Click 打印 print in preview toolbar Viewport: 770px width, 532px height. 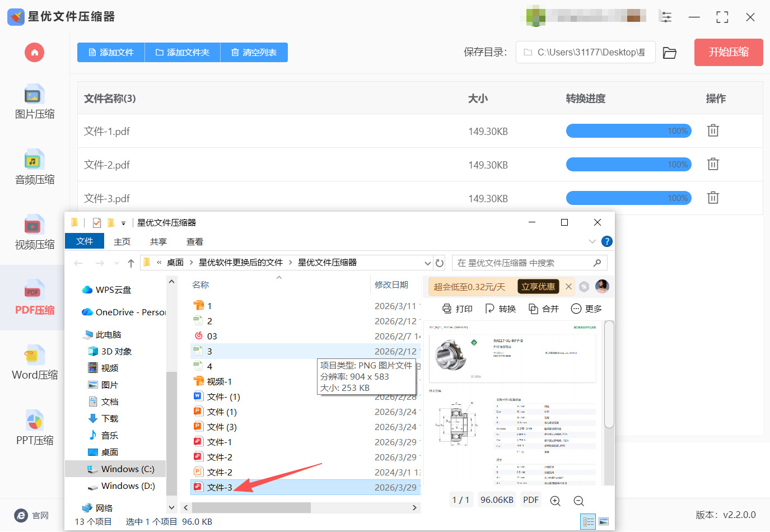pyautogui.click(x=458, y=309)
